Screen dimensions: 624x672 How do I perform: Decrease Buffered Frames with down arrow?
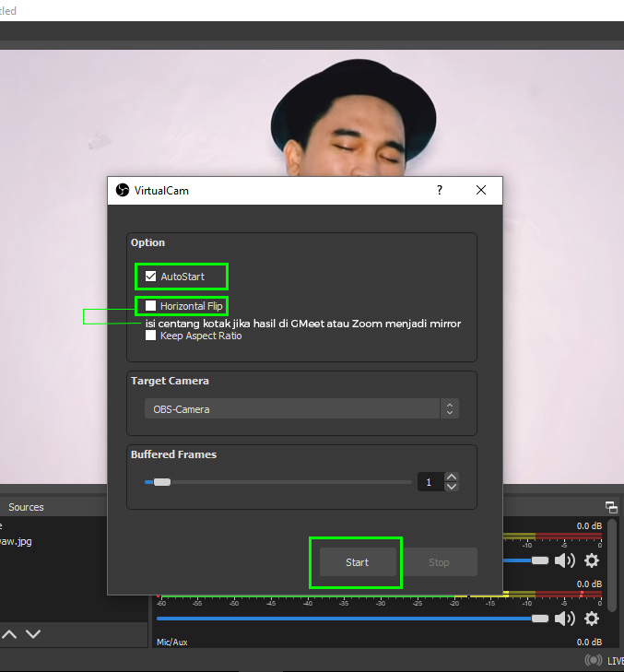452,487
